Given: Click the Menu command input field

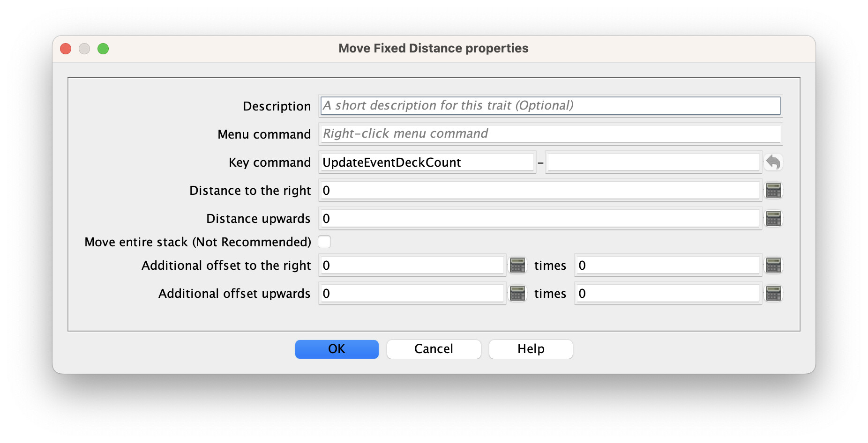Looking at the screenshot, I should pyautogui.click(x=550, y=134).
